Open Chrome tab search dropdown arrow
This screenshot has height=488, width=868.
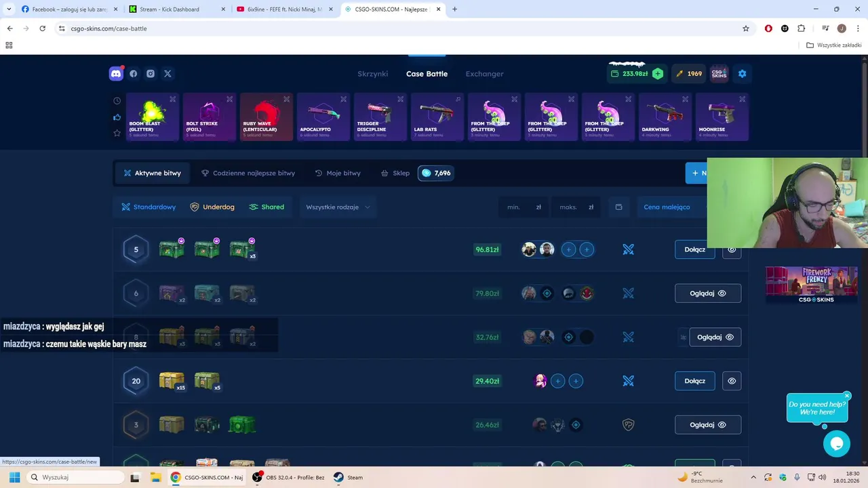pyautogui.click(x=9, y=9)
